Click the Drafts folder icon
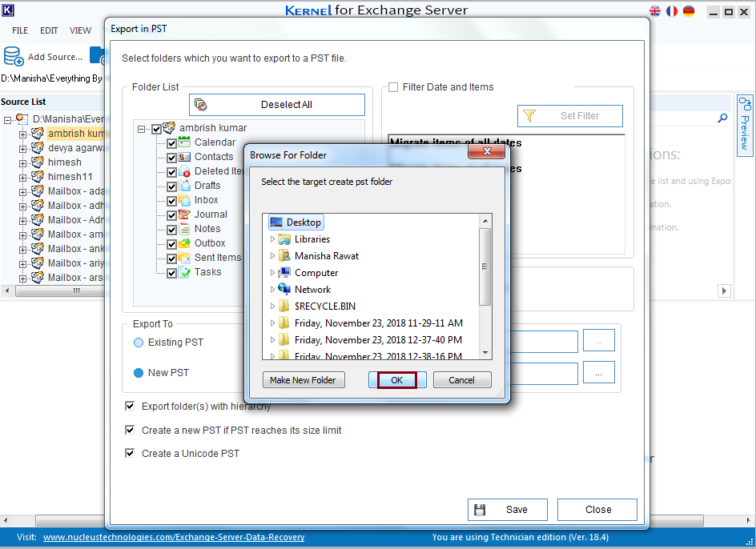Screen dimensions: 756x549 [x=184, y=186]
